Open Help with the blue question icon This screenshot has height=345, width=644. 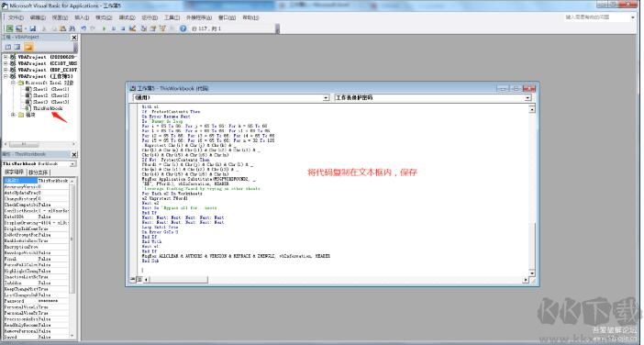coord(183,28)
